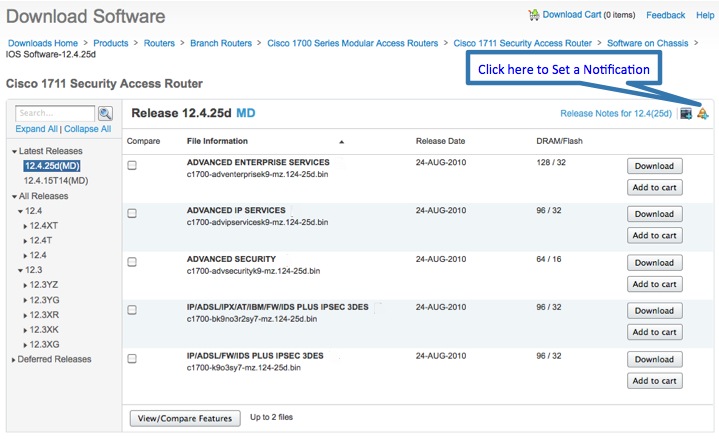The image size is (719, 439).
Task: Add Advanced Security to cart
Action: (654, 284)
